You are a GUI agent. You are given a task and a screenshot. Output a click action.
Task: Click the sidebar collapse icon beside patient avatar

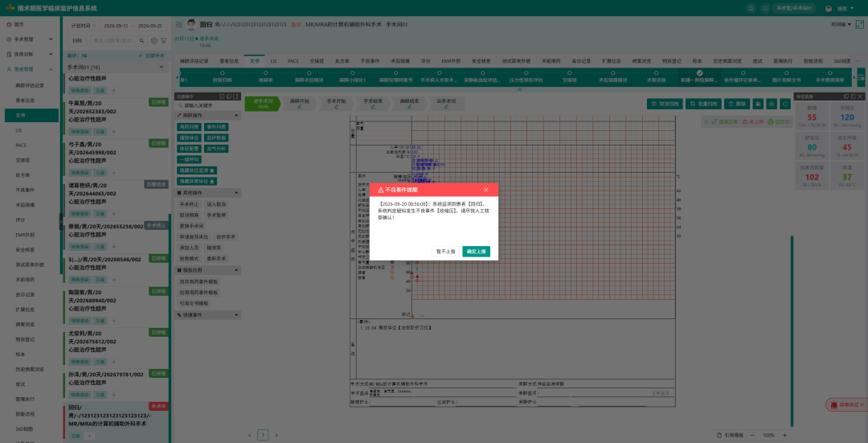click(178, 24)
